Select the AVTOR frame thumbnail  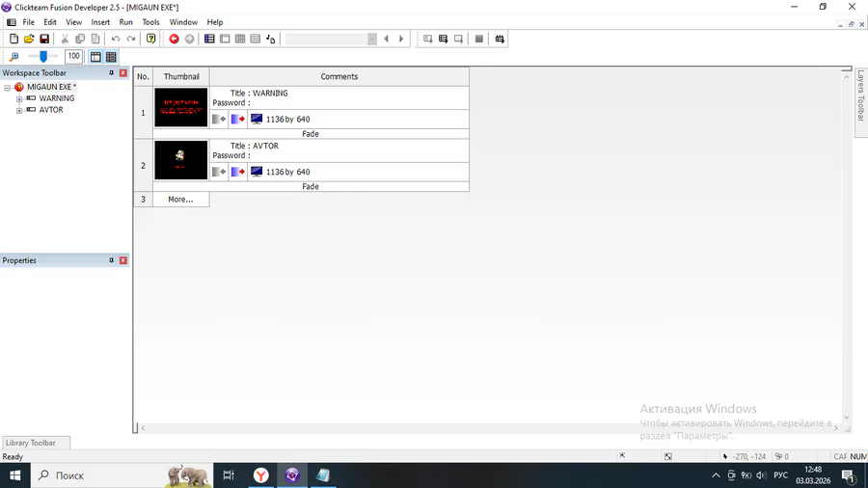181,160
